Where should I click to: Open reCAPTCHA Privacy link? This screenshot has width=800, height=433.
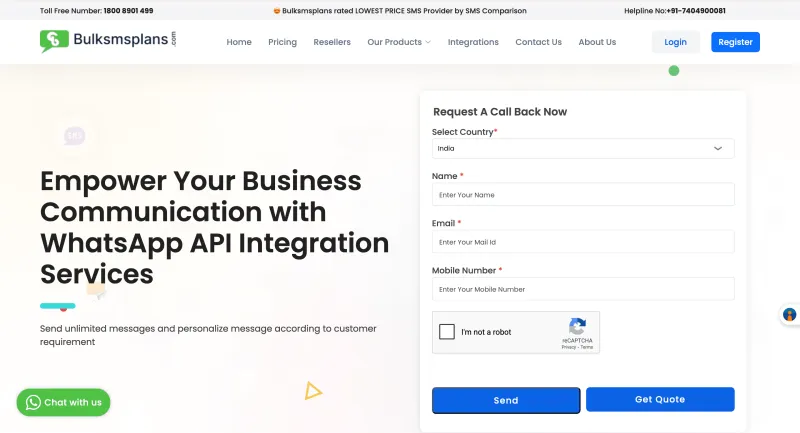[568, 347]
